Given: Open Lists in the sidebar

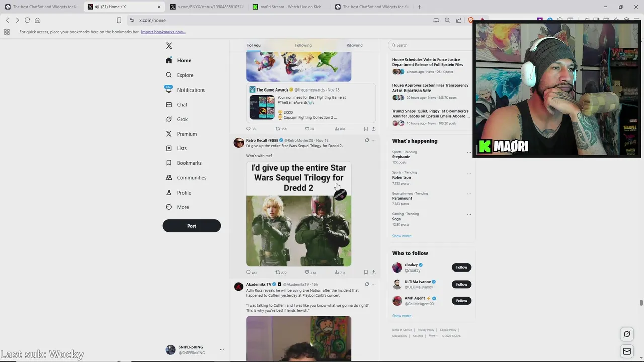Looking at the screenshot, I should tap(176, 148).
